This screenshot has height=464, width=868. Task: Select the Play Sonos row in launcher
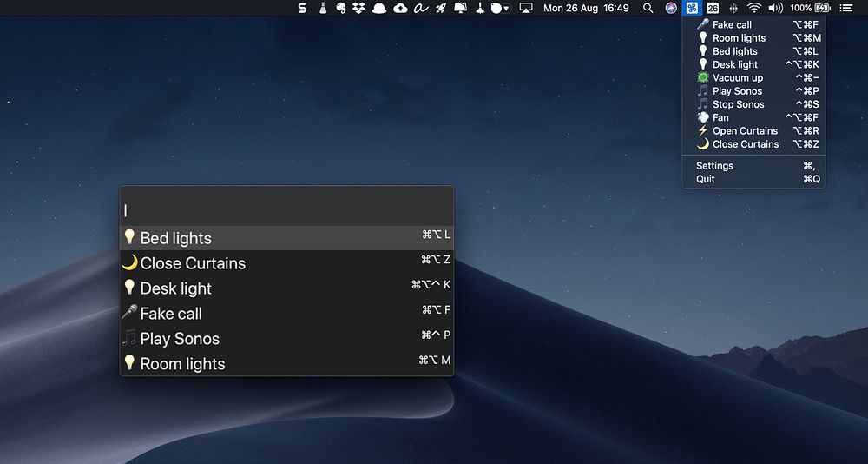pos(286,338)
